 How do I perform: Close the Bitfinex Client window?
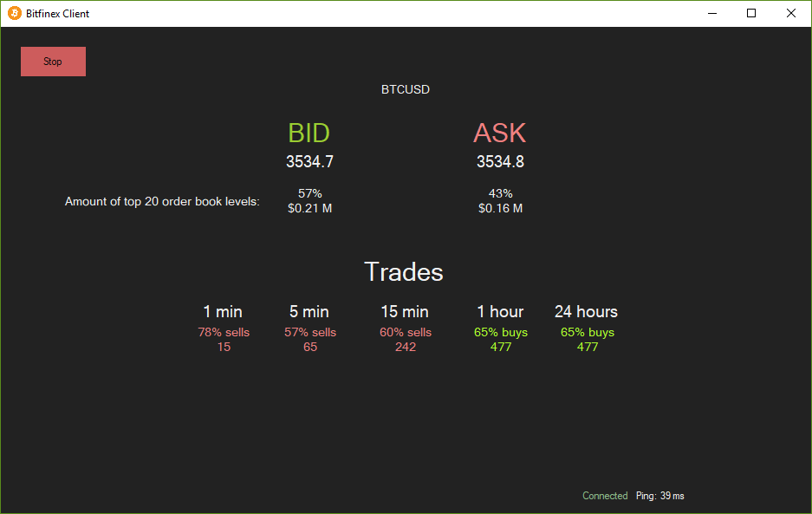[x=790, y=14]
